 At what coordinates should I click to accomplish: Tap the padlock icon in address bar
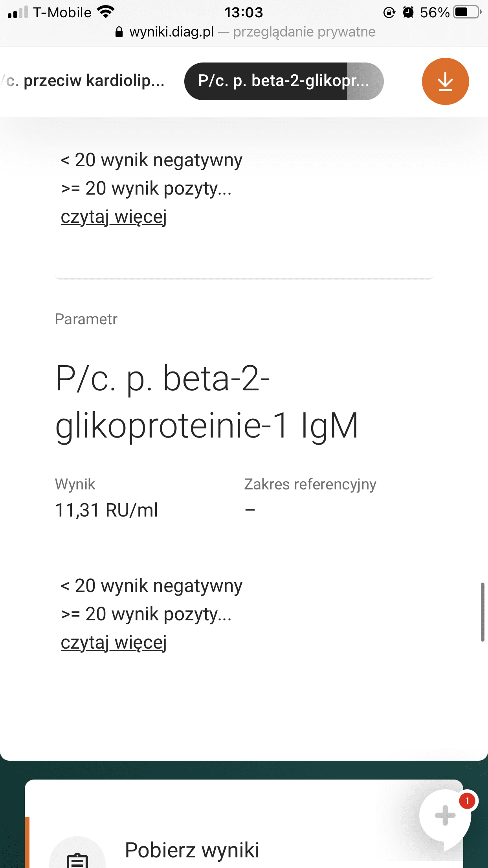119,32
